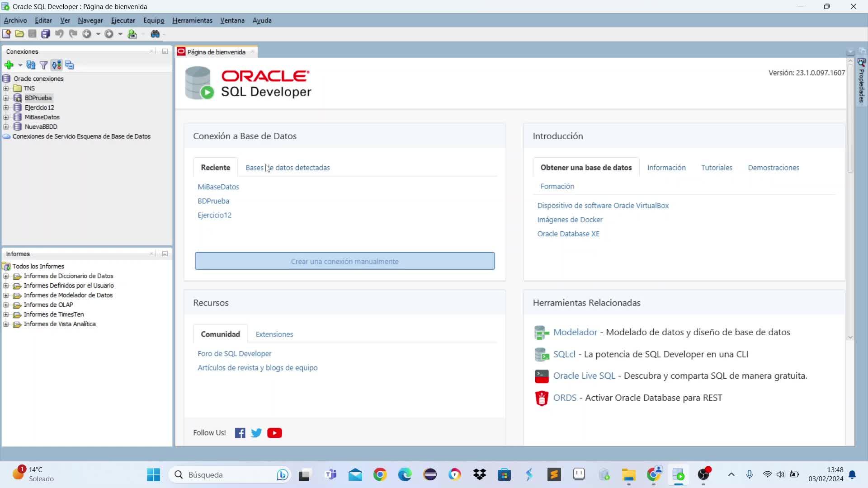The image size is (868, 488).
Task: Open the Oracle Database XE link
Action: pyautogui.click(x=568, y=234)
